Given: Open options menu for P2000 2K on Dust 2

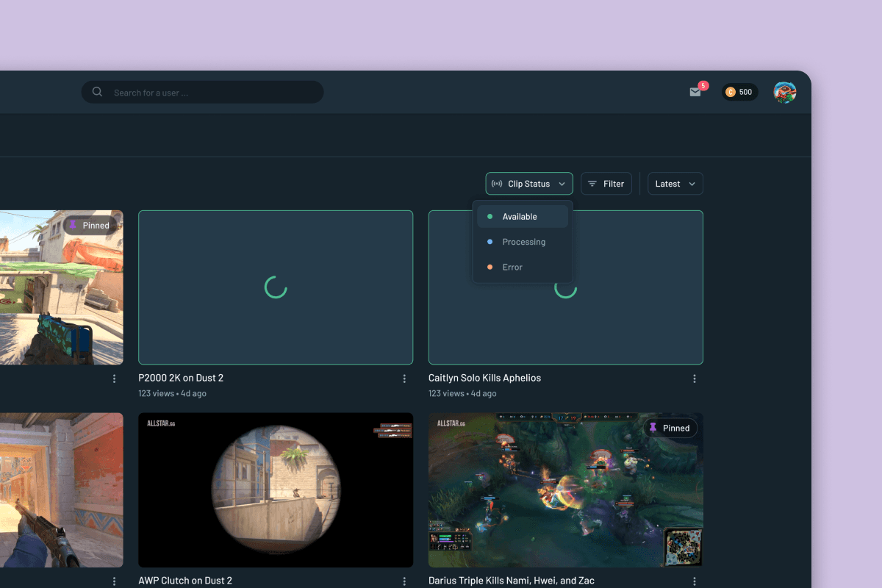Looking at the screenshot, I should click(404, 379).
